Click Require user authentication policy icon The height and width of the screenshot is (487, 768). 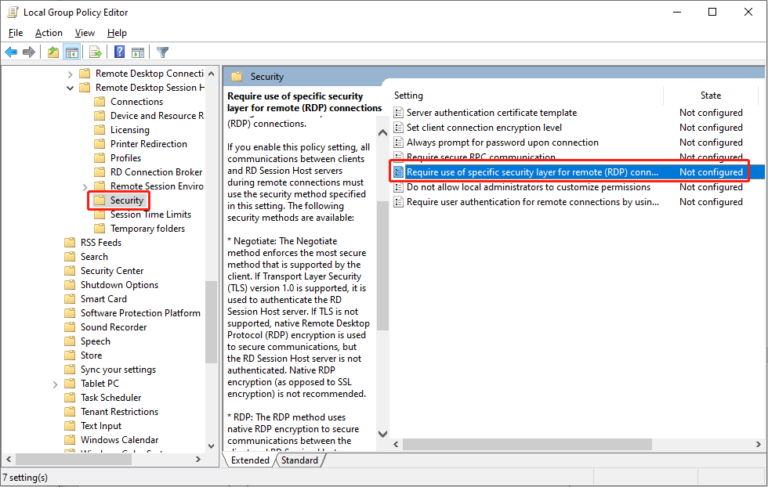coord(399,202)
